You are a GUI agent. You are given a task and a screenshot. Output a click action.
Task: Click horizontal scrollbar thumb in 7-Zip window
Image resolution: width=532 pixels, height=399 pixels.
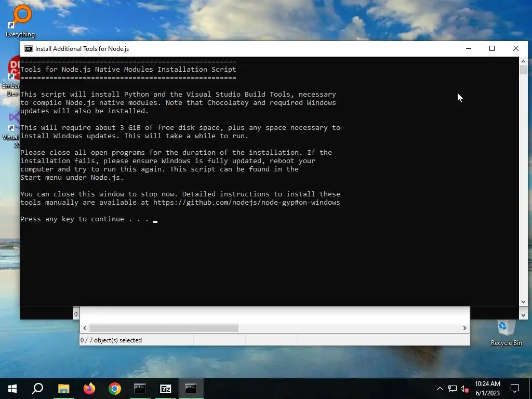164,328
